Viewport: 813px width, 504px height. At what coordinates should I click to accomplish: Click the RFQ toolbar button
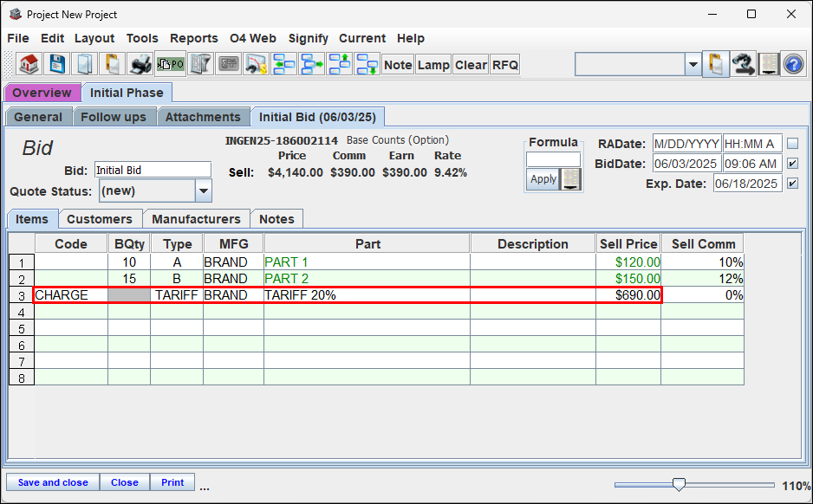[505, 65]
